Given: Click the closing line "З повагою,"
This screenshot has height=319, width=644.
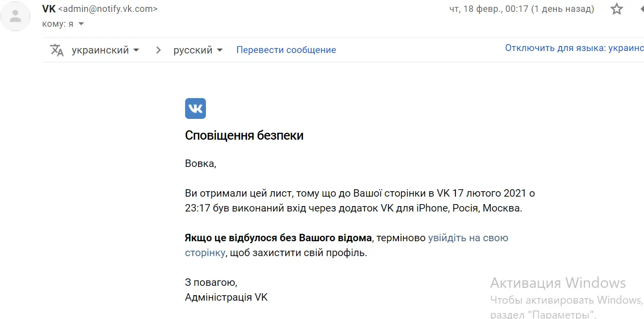Looking at the screenshot, I should (211, 282).
